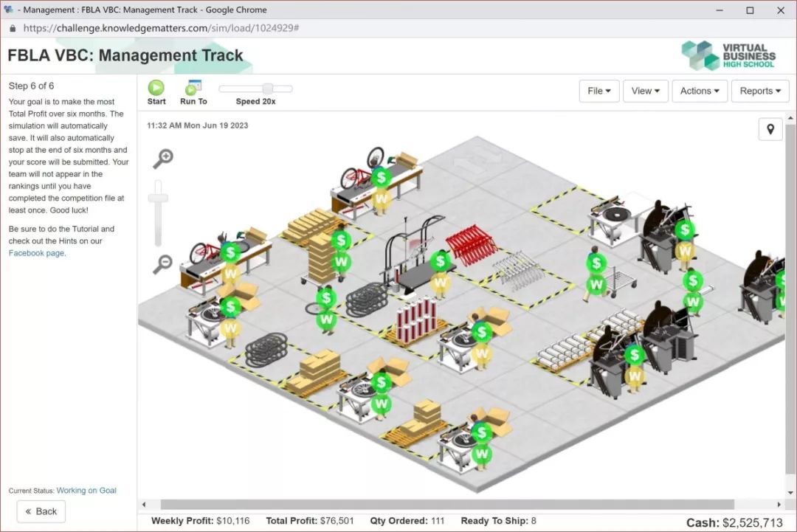This screenshot has height=532, width=797.
Task: Click the simulation date 11:32 AM Mon Jun 19 2023
Action: pos(197,125)
